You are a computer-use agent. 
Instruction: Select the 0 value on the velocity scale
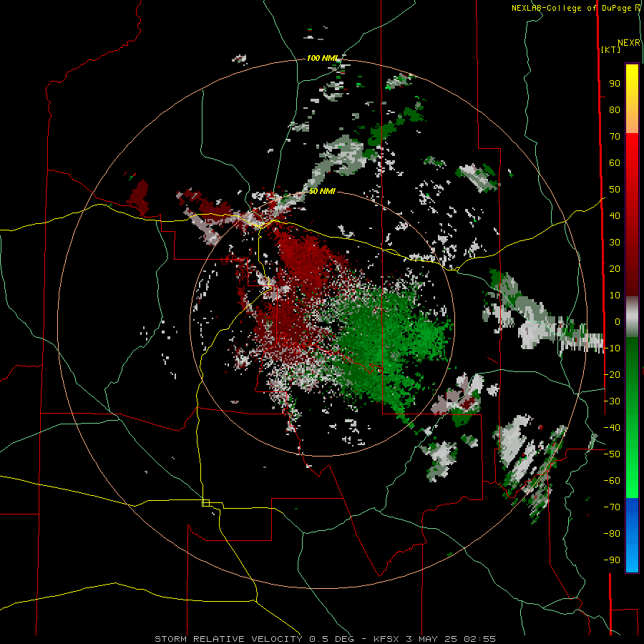coord(618,322)
